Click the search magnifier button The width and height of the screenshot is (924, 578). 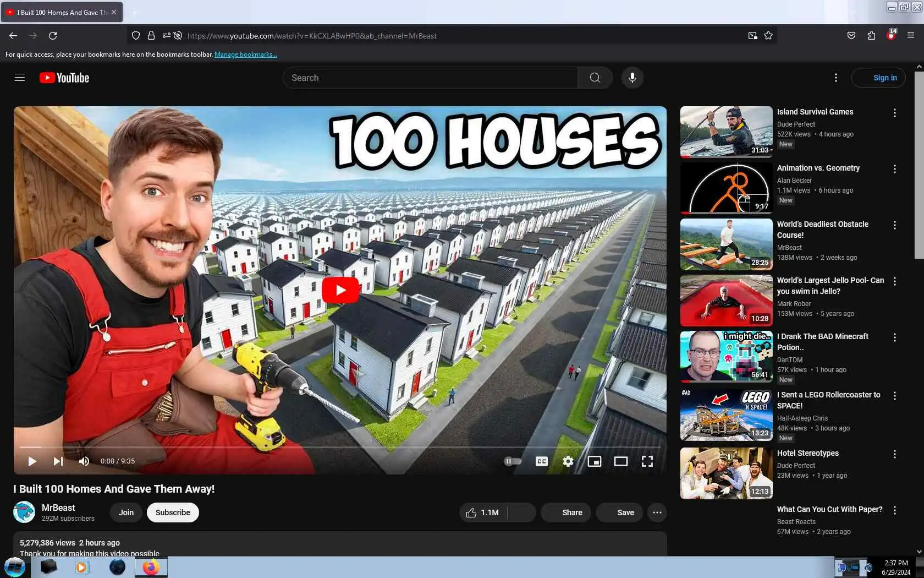coord(595,78)
